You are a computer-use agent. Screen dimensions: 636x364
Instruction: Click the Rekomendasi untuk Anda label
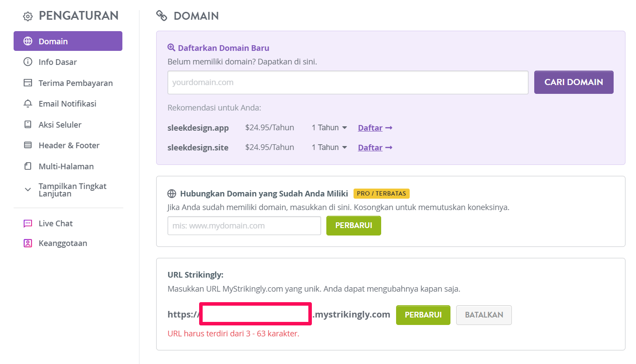click(214, 108)
